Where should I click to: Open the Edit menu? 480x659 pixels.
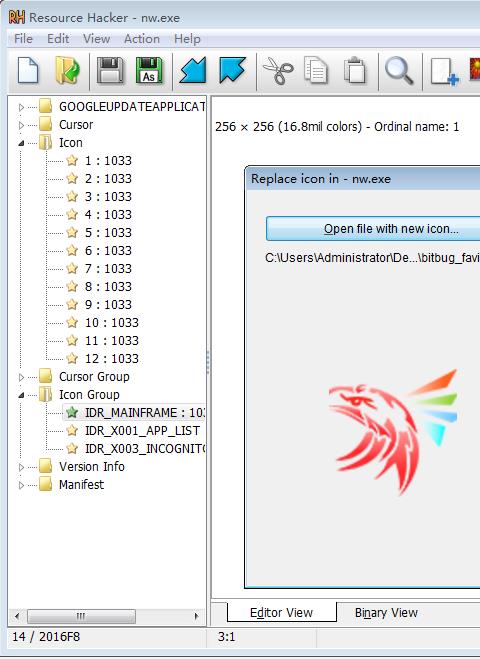(58, 39)
